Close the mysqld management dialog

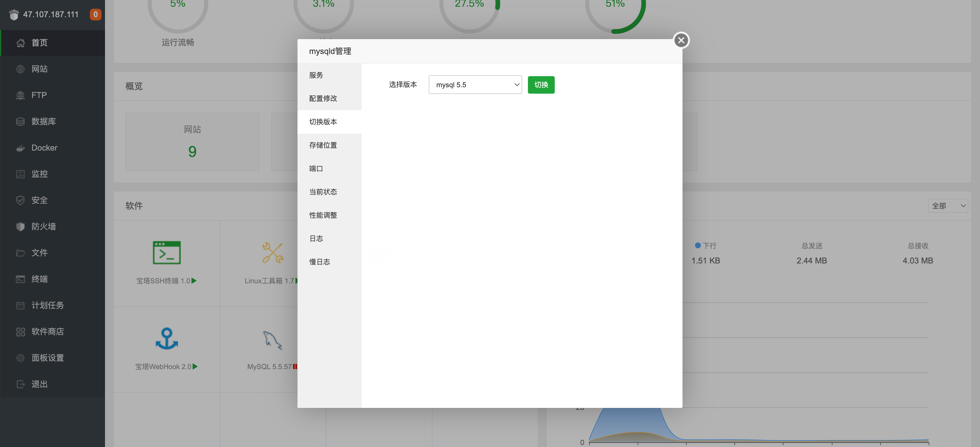click(x=681, y=40)
